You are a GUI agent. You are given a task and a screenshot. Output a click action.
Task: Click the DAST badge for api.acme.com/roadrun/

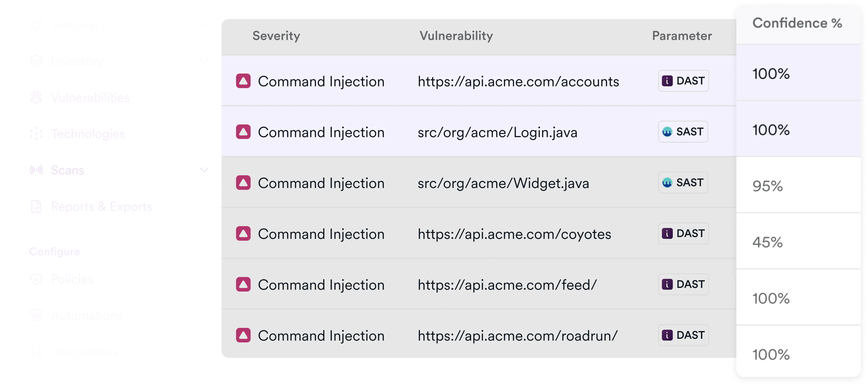pos(683,335)
